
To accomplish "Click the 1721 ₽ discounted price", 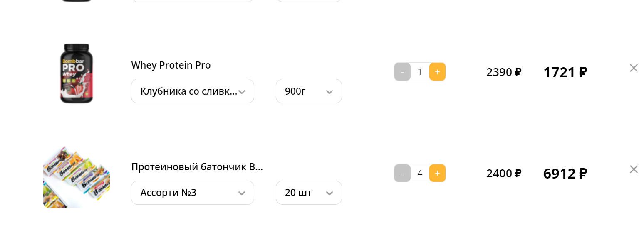I will [565, 73].
